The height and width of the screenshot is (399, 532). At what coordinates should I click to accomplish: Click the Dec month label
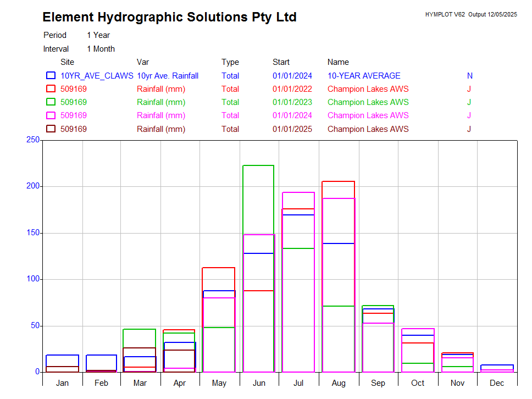pos(497,383)
